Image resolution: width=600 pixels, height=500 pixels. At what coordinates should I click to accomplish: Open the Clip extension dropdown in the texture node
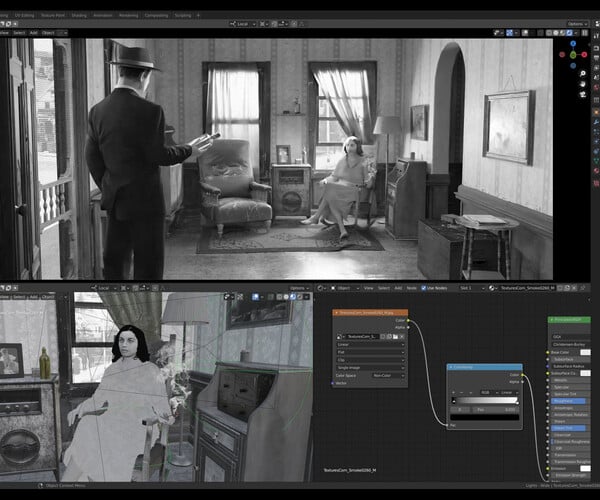point(370,360)
